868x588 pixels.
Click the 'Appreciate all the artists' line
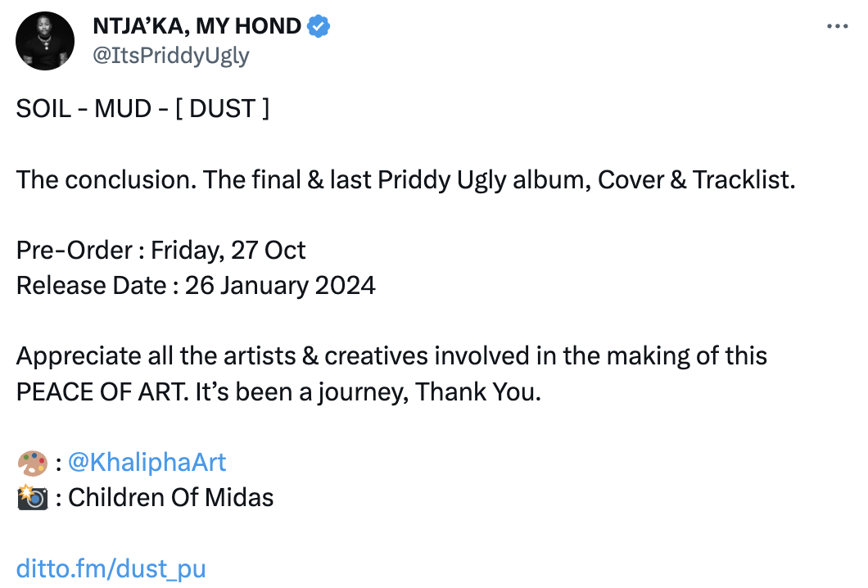[x=392, y=356]
